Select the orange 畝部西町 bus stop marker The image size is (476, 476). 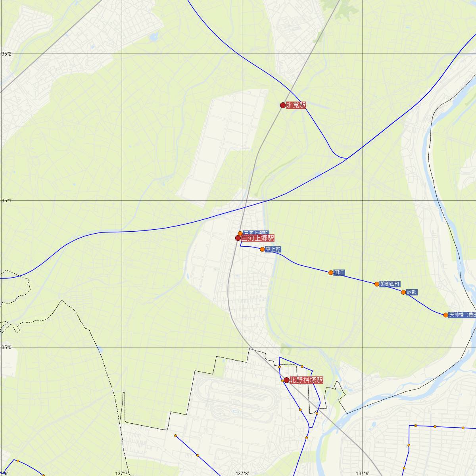coord(377,284)
